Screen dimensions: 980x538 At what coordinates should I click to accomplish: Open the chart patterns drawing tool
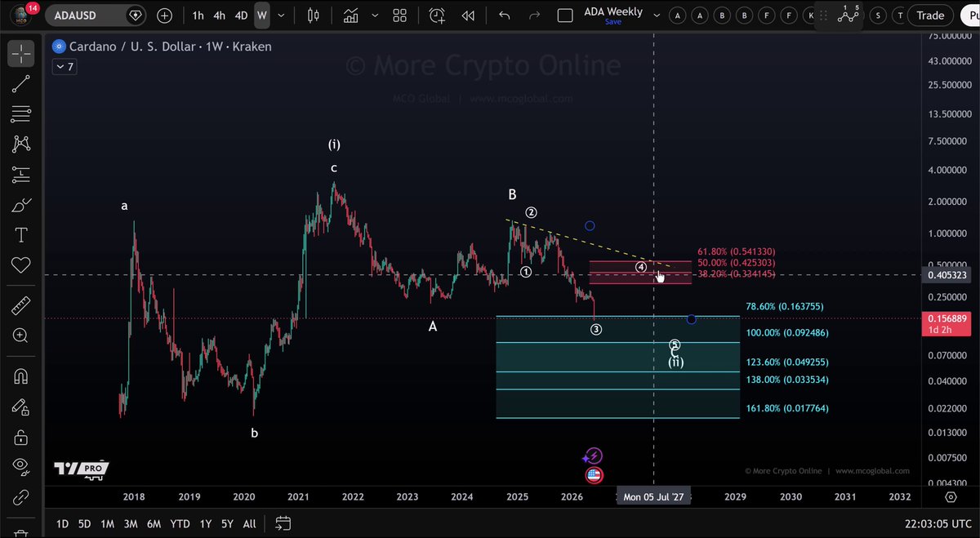(x=20, y=144)
